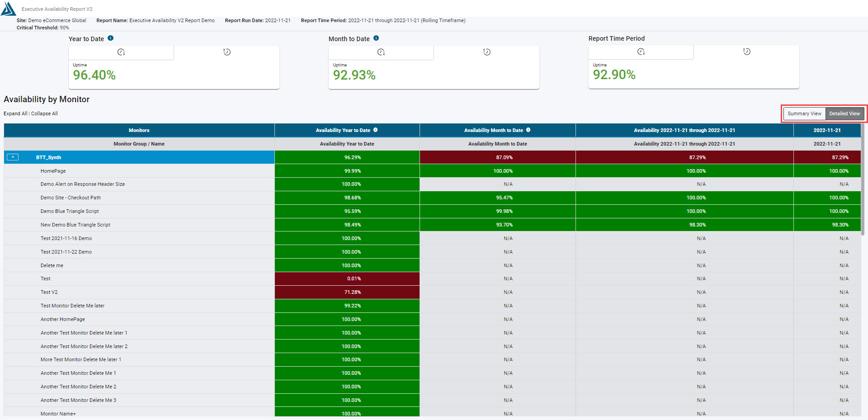
Task: Click Expand All link
Action: click(x=15, y=114)
